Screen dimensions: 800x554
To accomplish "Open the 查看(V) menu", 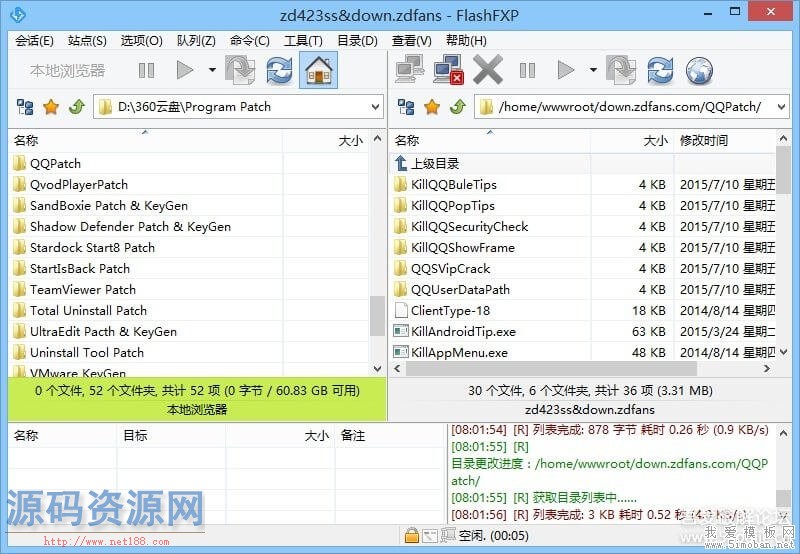I will (411, 41).
